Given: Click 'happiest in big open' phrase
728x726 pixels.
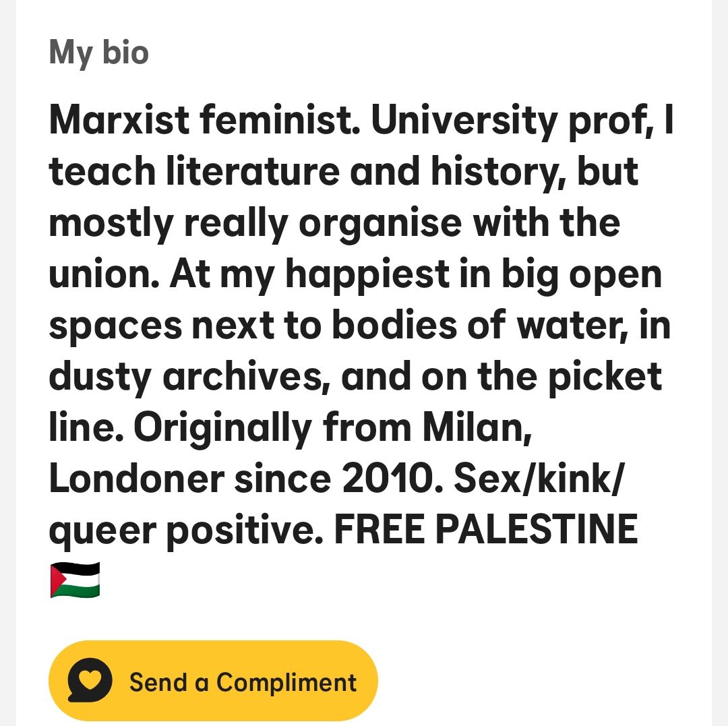Looking at the screenshot, I should [474, 275].
